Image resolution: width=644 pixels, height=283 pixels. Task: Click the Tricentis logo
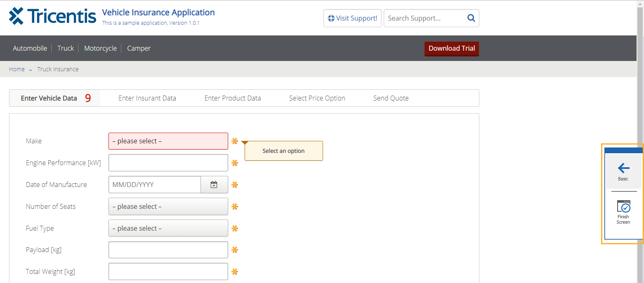(52, 16)
